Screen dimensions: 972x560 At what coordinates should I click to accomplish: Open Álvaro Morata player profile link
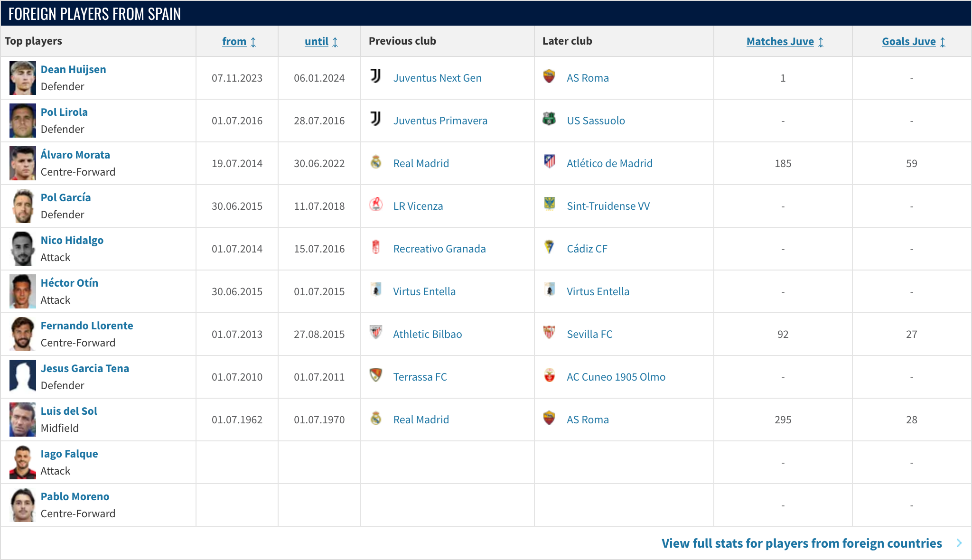tap(75, 155)
